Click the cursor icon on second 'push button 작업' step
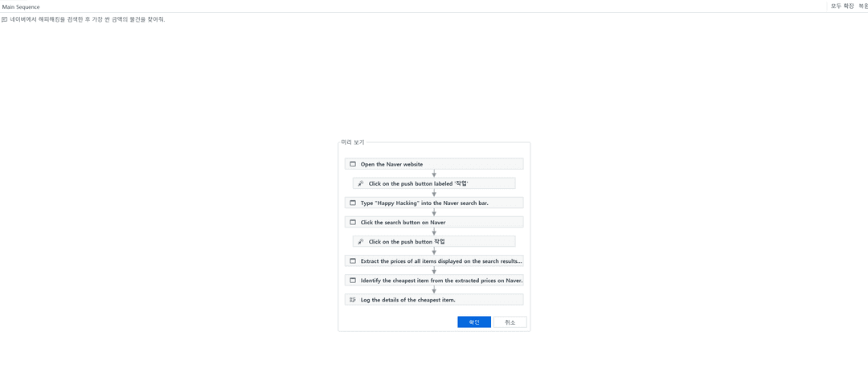Image resolution: width=868 pixels, height=369 pixels. pyautogui.click(x=360, y=241)
